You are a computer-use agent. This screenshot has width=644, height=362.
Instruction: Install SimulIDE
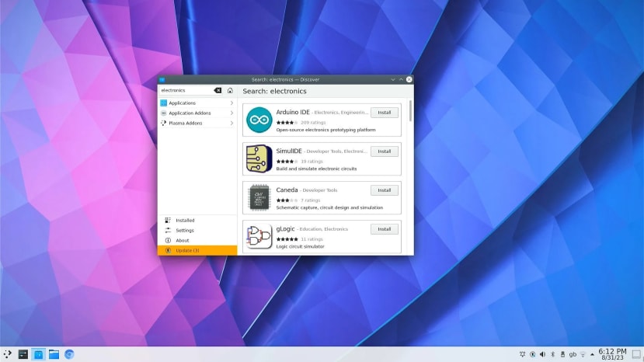[385, 151]
